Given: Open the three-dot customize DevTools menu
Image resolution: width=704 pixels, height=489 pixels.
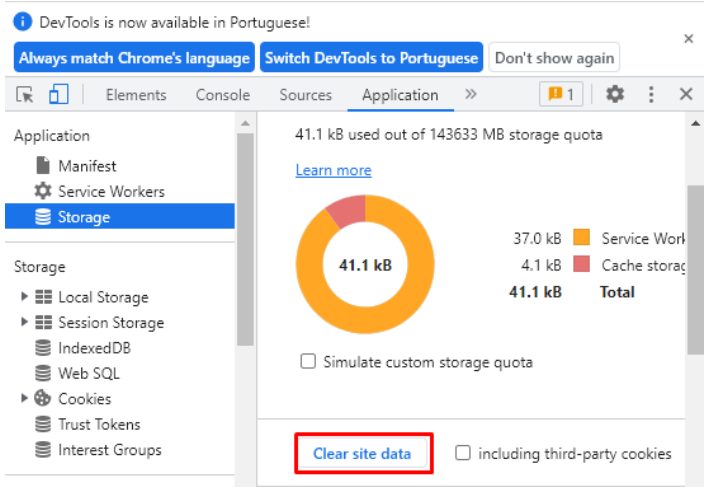Looking at the screenshot, I should [651, 94].
